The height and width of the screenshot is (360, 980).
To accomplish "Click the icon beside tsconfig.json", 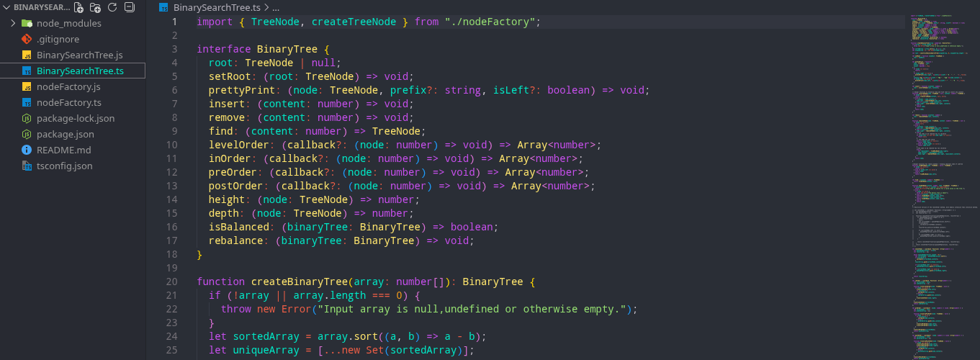I will pyautogui.click(x=27, y=166).
